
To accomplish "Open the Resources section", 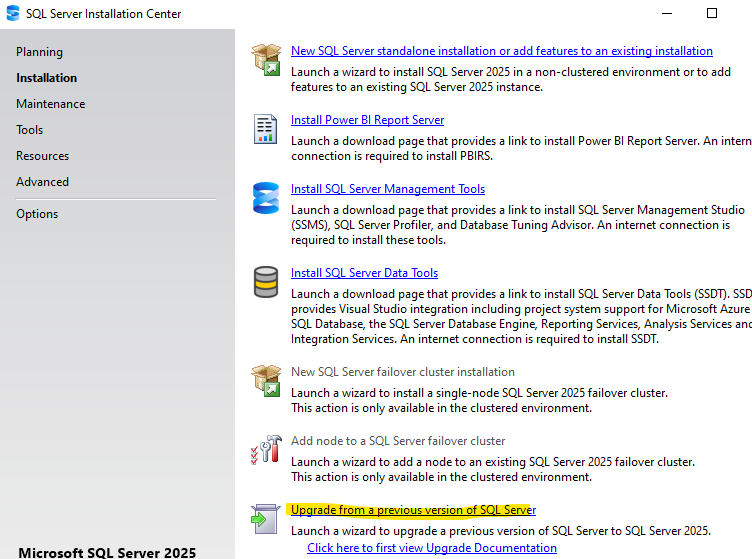I will [42, 156].
